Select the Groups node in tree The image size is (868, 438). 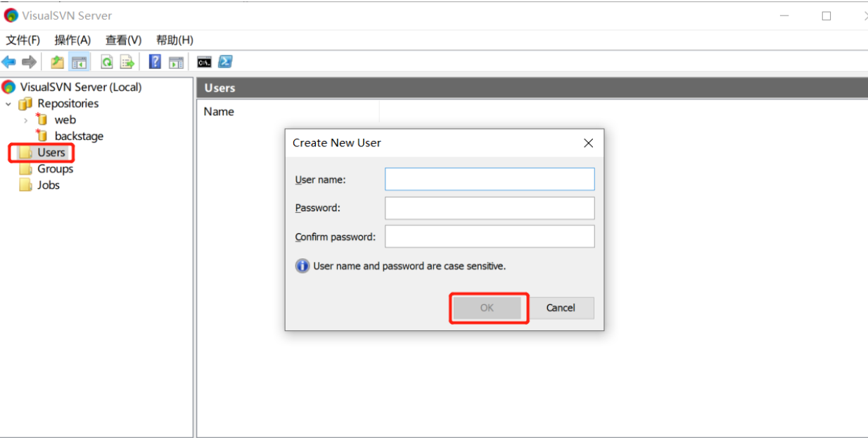(x=55, y=169)
